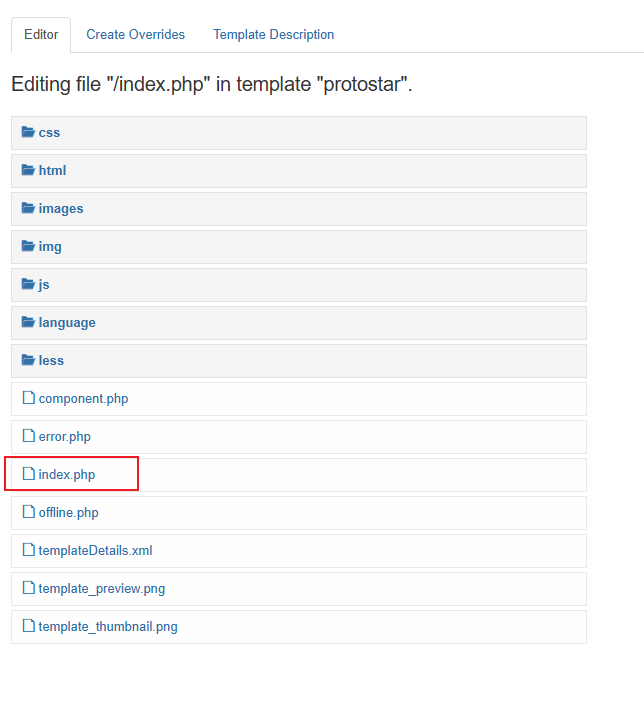Click the component.php file icon
644x720 pixels.
tap(29, 399)
